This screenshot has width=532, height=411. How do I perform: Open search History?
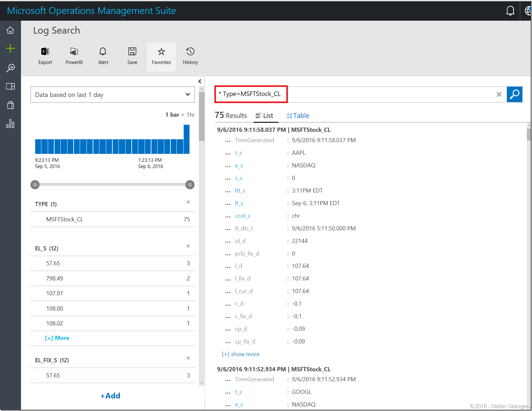pos(190,57)
